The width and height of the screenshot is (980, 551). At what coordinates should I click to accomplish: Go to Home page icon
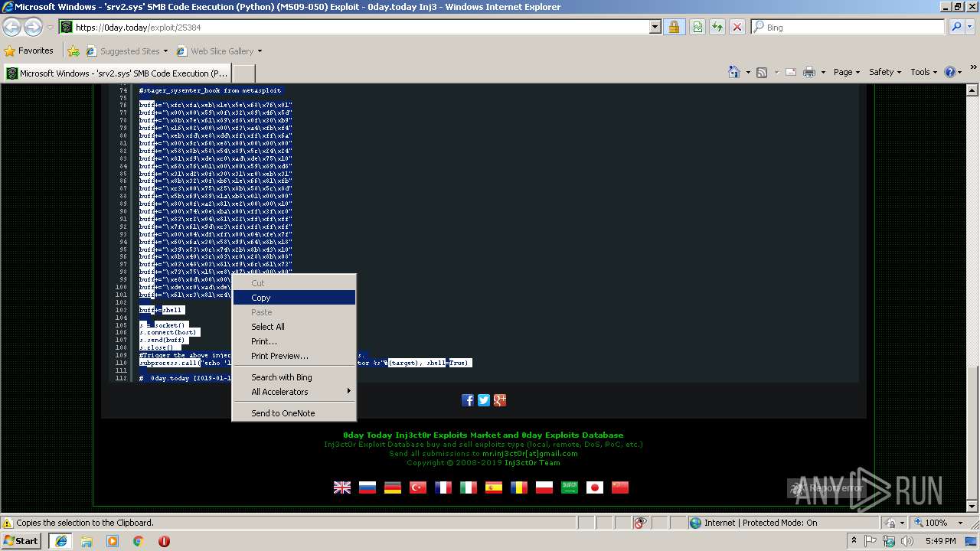[x=734, y=72]
